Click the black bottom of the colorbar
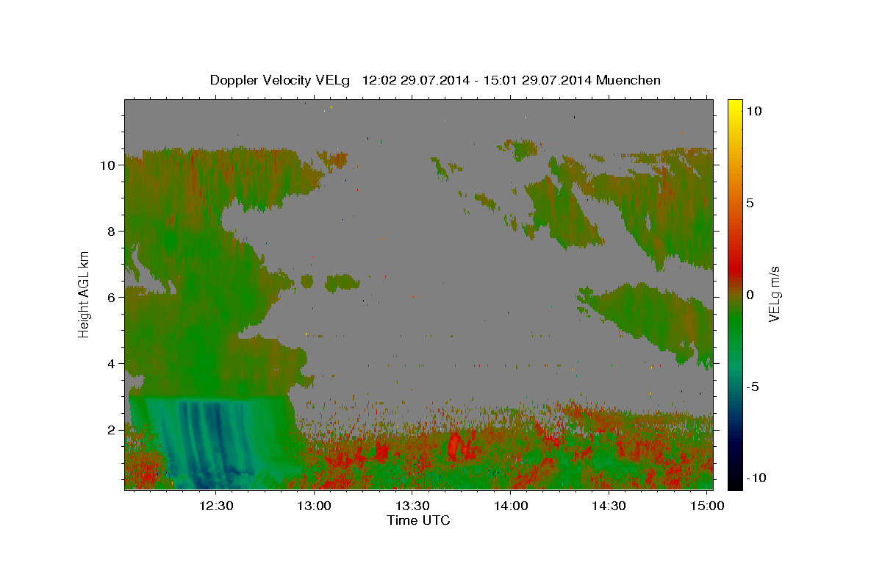Image resolution: width=882 pixels, height=588 pixels. [735, 483]
